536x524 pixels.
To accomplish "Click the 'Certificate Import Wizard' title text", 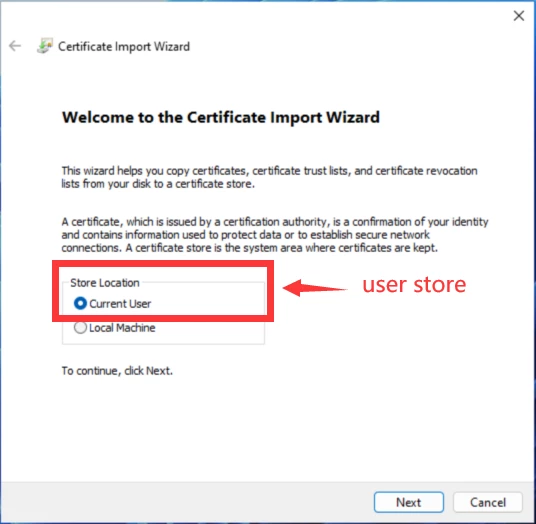I will (124, 46).
